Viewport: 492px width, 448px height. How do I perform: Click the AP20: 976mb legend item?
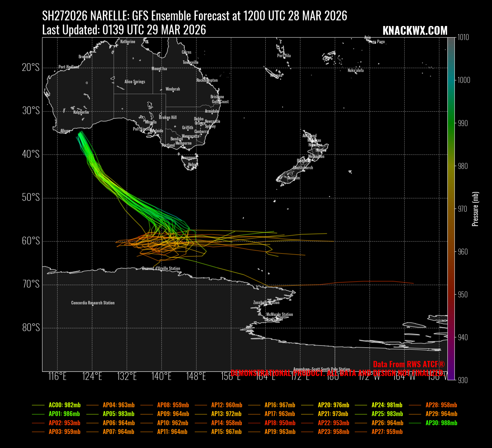(333, 405)
